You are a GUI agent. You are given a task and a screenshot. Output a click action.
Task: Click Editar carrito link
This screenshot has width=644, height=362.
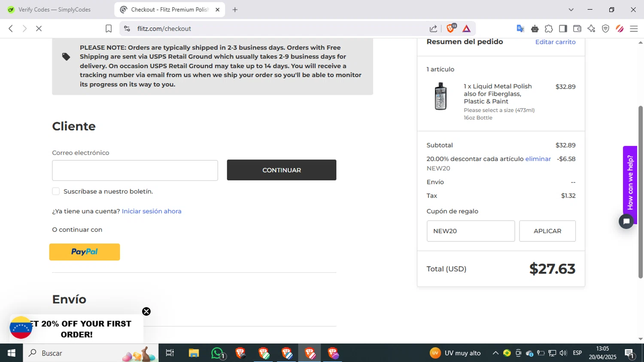coord(555,42)
